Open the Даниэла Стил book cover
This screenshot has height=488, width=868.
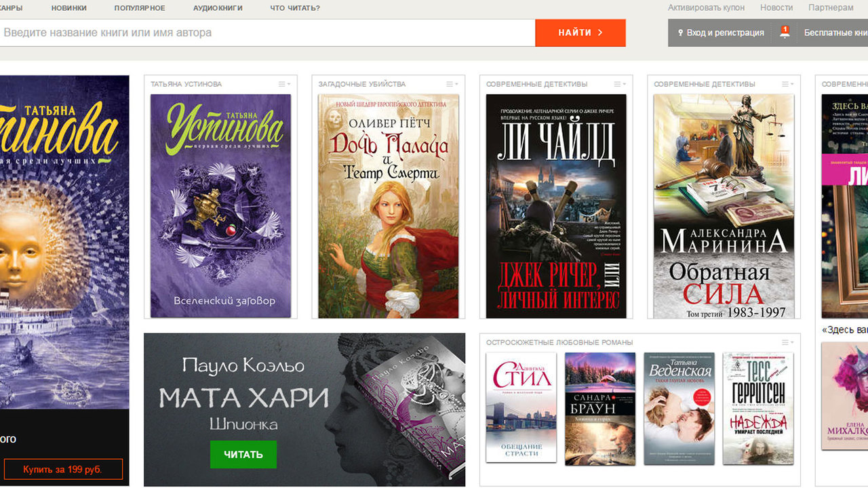tap(521, 407)
